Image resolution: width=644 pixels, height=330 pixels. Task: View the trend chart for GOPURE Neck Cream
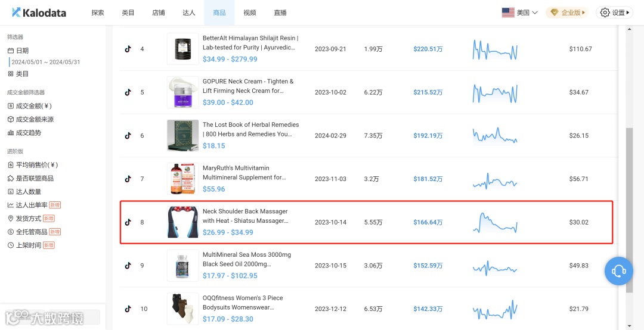495,93
